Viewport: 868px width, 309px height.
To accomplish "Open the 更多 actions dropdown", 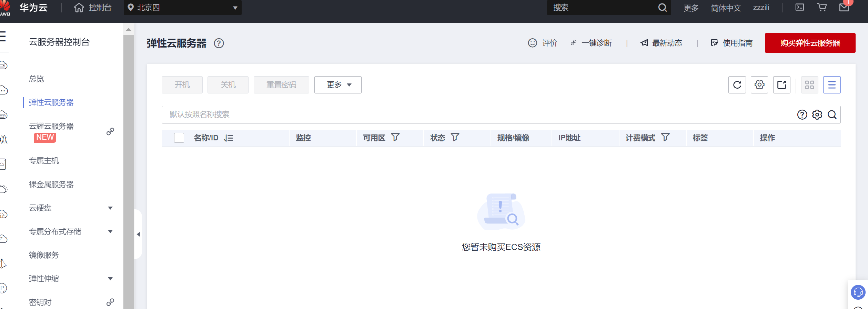I will click(338, 85).
